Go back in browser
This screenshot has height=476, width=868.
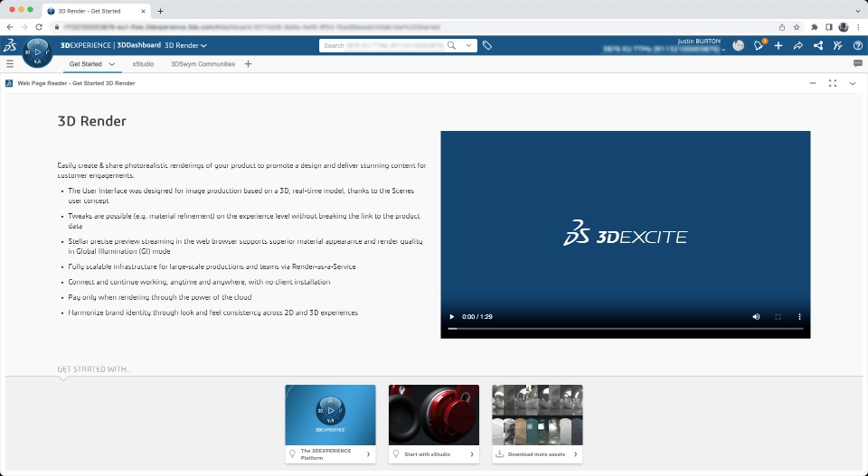(x=10, y=27)
